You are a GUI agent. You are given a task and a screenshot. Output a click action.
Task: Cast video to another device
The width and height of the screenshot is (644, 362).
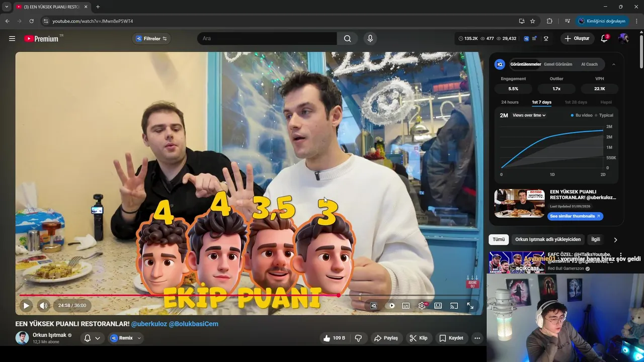[454, 306]
